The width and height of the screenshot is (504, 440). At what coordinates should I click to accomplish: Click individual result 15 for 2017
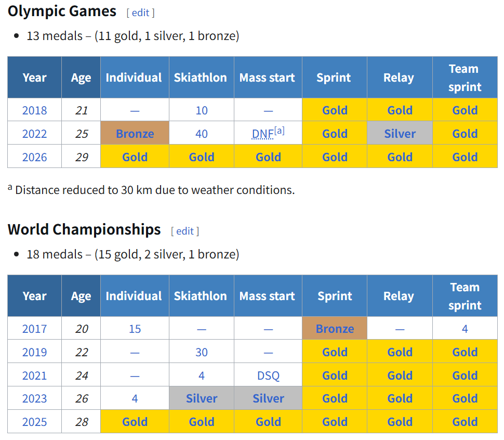[x=135, y=329]
